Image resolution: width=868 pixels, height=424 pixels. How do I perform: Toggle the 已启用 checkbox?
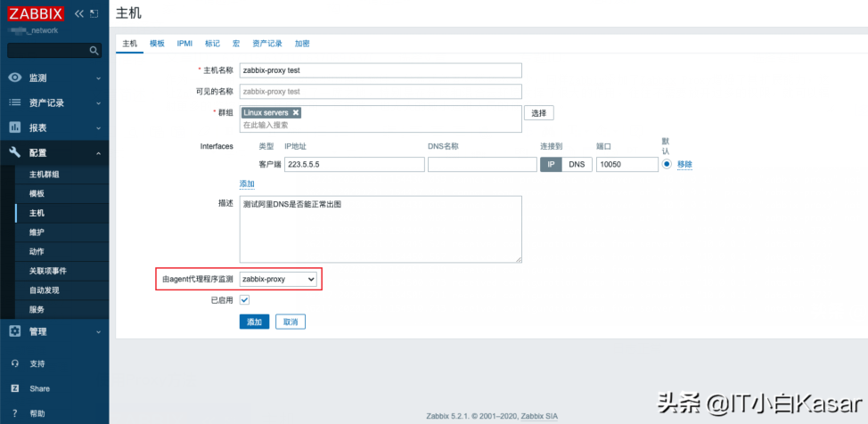click(245, 300)
